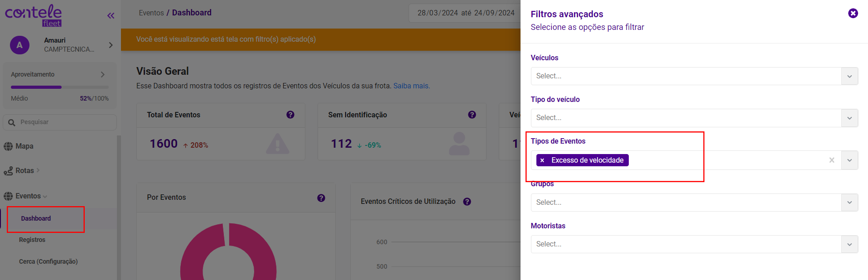Open help for Eventos Críticos de Utilização
The height and width of the screenshot is (280, 868).
[x=467, y=202]
